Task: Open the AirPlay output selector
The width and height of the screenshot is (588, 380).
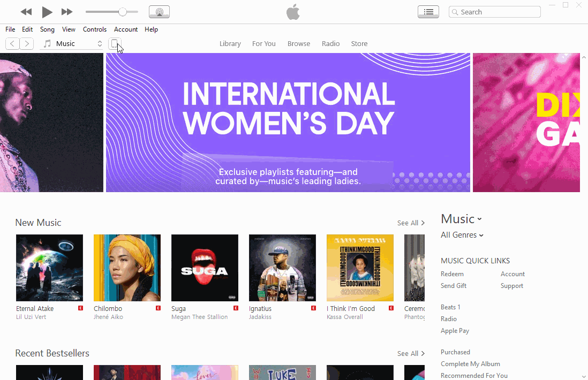Action: (x=160, y=12)
